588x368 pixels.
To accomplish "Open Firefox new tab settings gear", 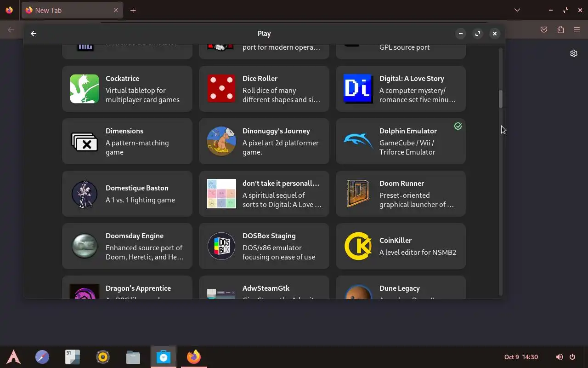I will click(574, 53).
